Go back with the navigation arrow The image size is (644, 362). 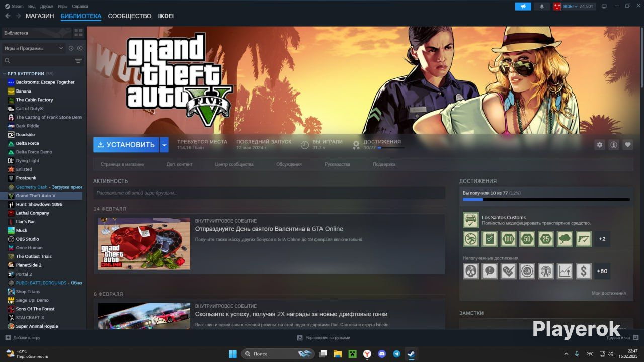click(x=8, y=16)
